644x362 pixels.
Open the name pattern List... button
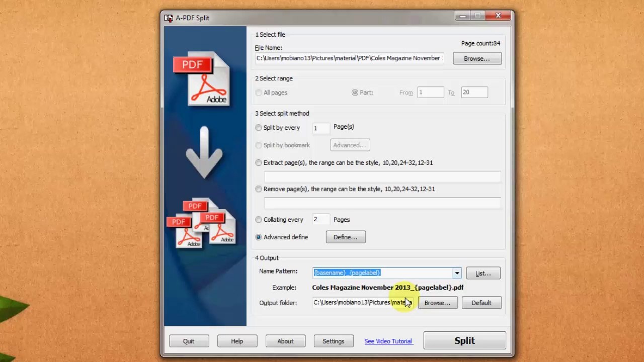point(483,274)
